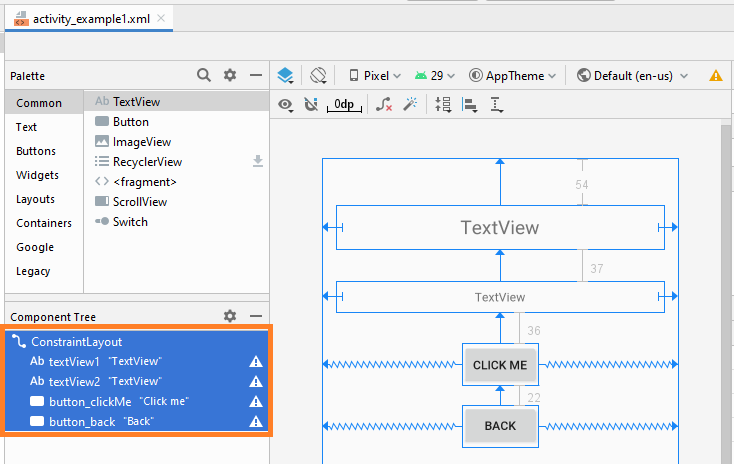Open the Pack options icon
This screenshot has width=734, height=464.
click(443, 104)
